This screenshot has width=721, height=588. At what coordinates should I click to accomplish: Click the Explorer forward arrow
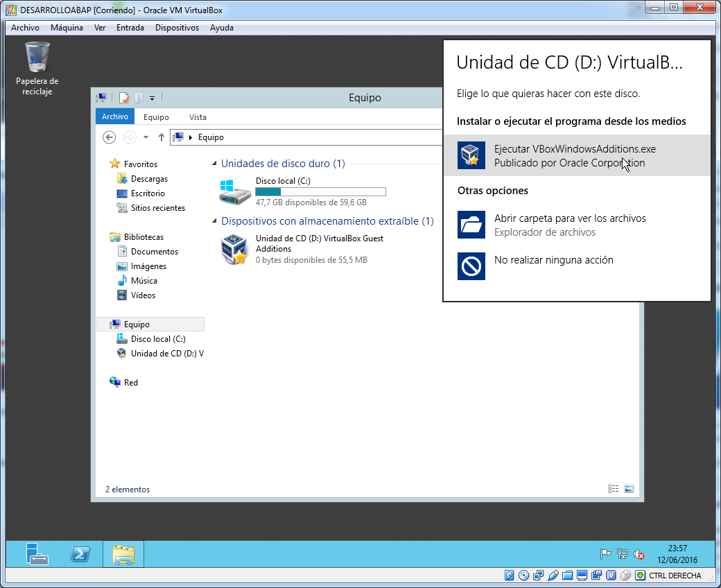pyautogui.click(x=130, y=137)
